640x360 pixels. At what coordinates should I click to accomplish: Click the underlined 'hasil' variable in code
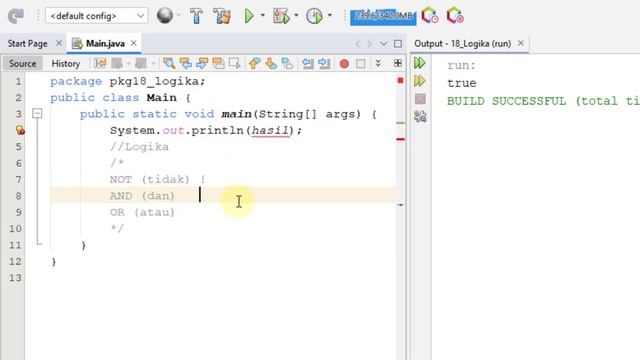[x=270, y=131]
